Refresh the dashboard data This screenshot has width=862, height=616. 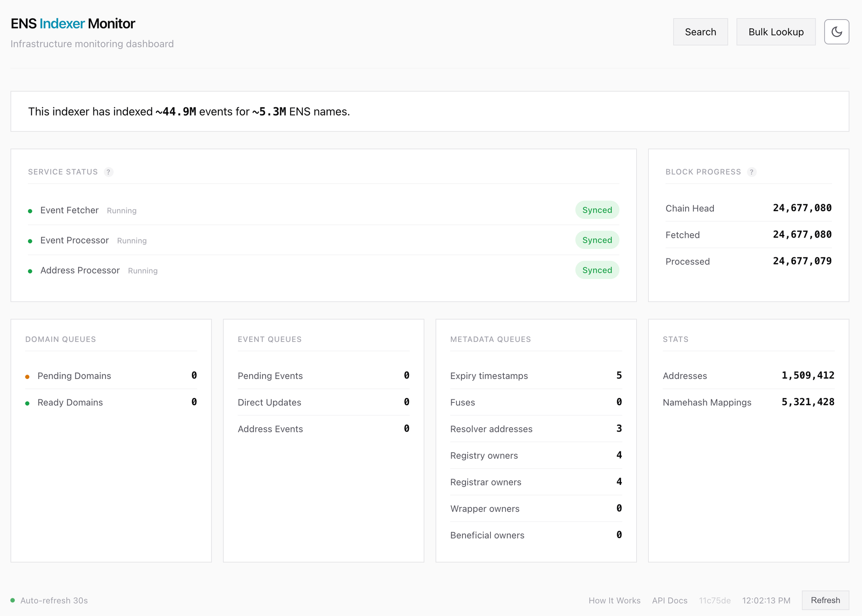pyautogui.click(x=825, y=600)
